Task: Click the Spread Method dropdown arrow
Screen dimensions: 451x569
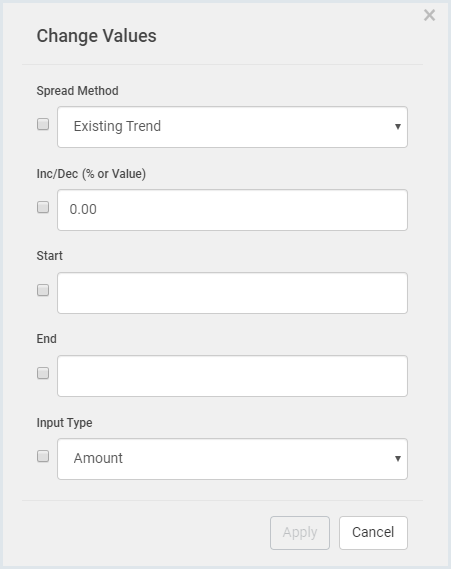Action: tap(398, 127)
